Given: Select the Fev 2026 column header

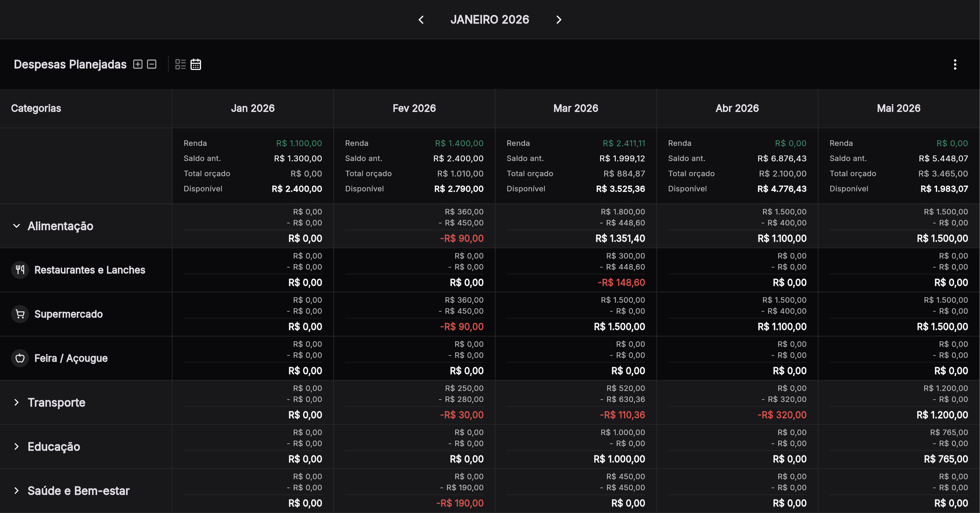Looking at the screenshot, I should [x=414, y=108].
